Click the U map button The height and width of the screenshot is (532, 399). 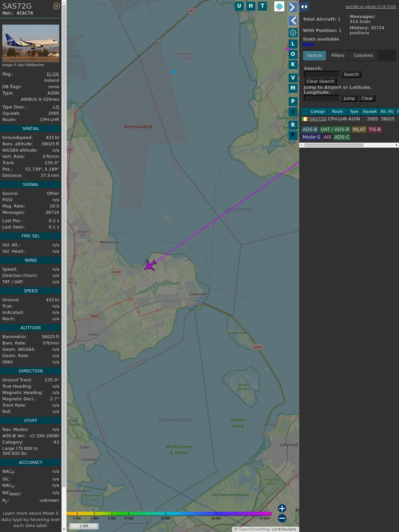[x=239, y=6]
